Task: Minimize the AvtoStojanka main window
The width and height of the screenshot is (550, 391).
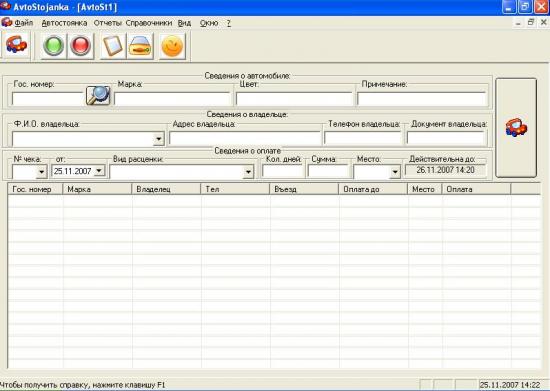Action: coord(509,7)
